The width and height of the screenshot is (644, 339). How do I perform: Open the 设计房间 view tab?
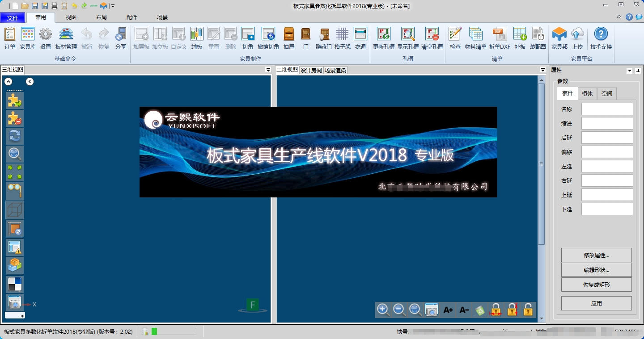(x=311, y=70)
